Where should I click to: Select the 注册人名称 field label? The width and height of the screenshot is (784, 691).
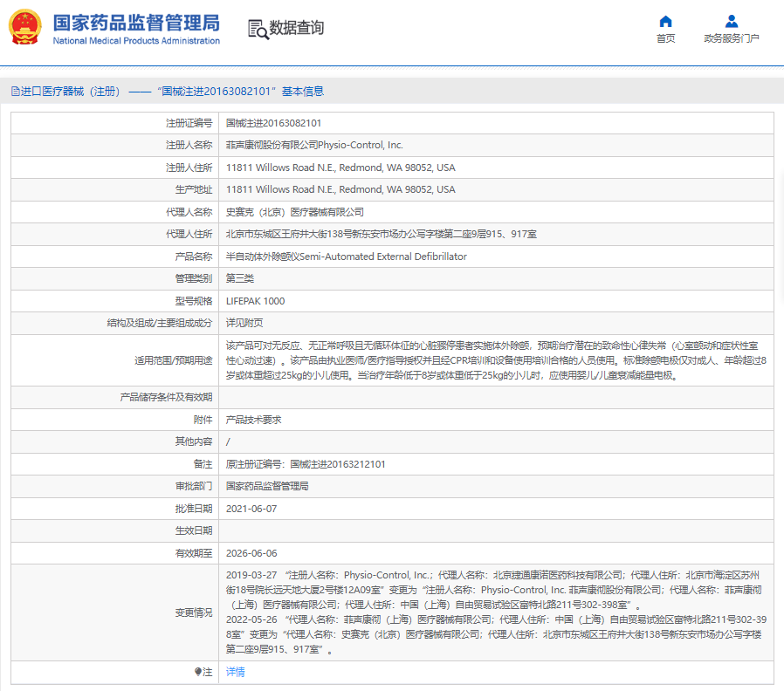(x=189, y=145)
